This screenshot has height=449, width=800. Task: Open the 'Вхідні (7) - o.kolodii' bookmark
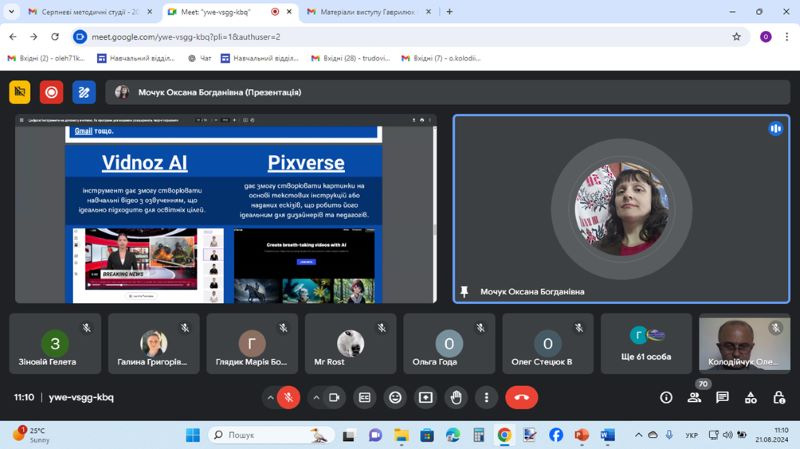(441, 58)
